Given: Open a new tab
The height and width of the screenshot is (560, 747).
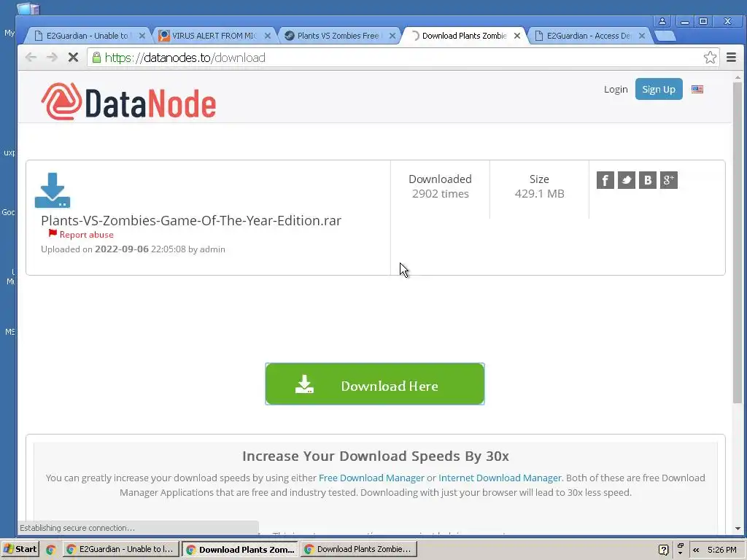Looking at the screenshot, I should [665, 36].
